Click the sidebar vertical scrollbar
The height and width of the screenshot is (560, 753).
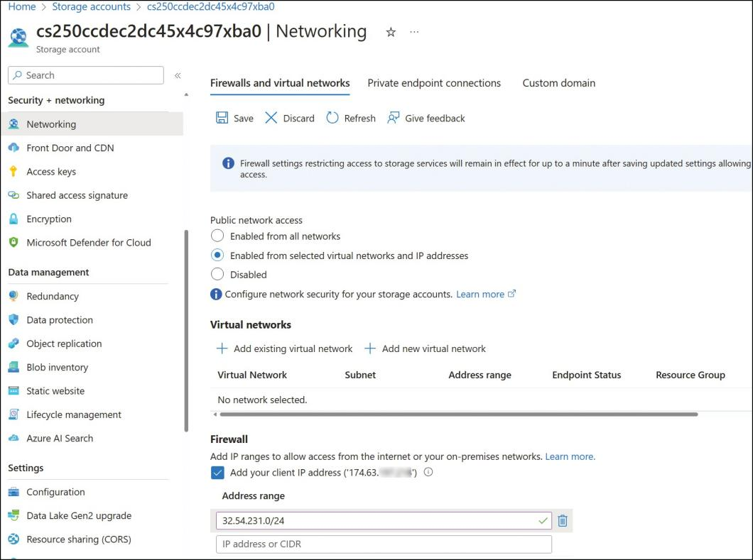(186, 331)
